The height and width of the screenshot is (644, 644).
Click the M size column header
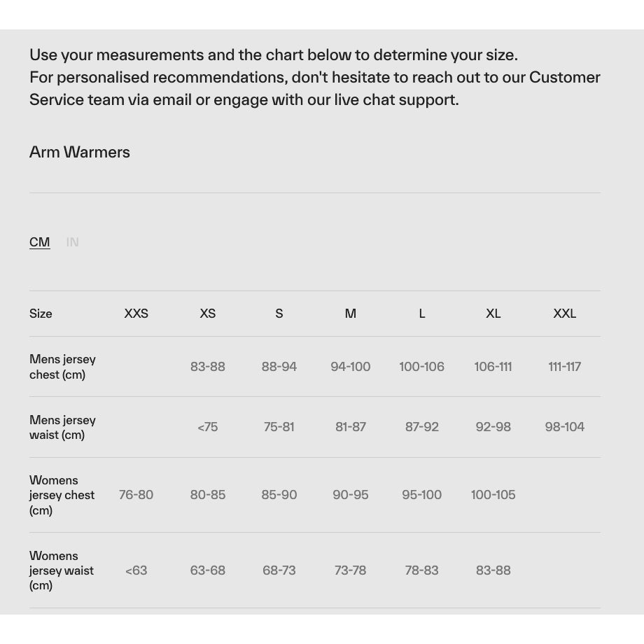[351, 314]
